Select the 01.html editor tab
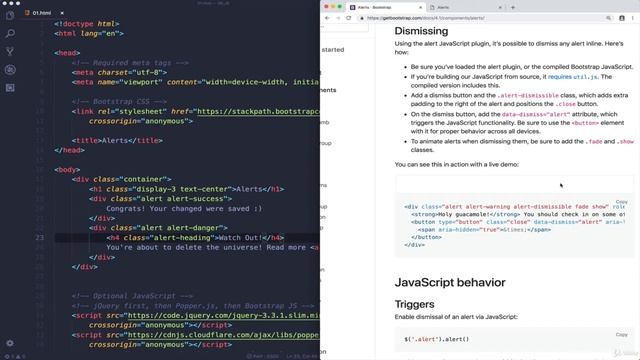This screenshot has height=360, width=640. (x=44, y=13)
